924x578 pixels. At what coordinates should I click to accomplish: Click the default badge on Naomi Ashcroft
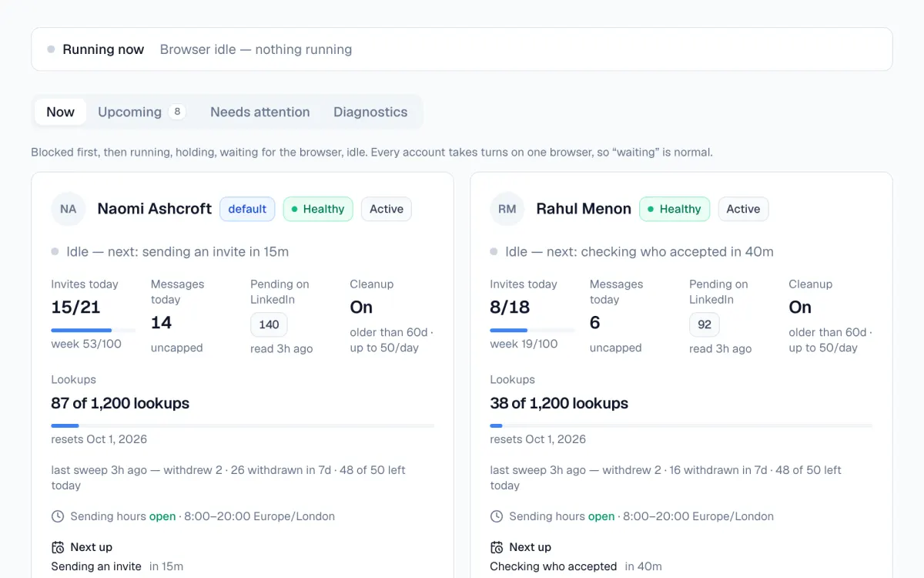(247, 209)
